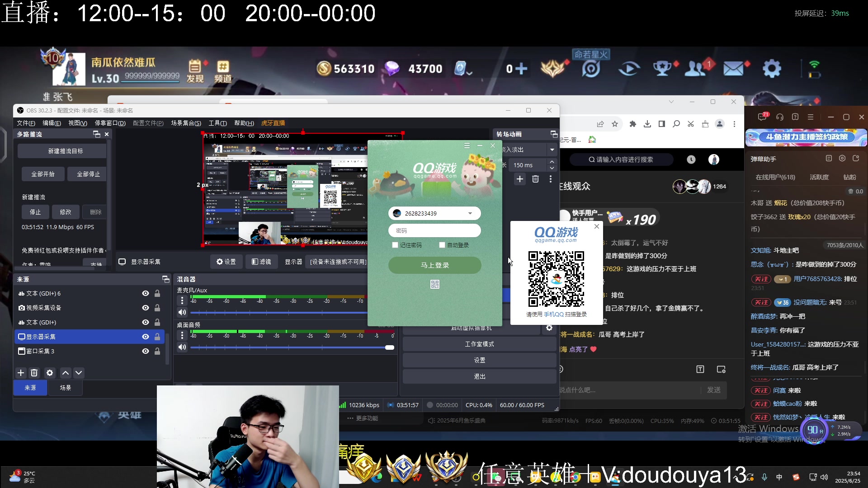
Task: Open 桌面音频 three-dot options menu
Action: [182, 335]
